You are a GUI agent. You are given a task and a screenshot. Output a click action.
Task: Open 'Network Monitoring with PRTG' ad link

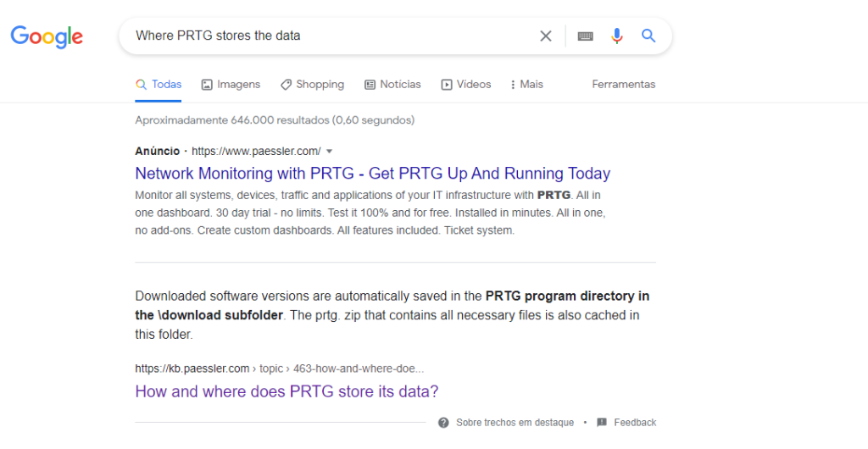coord(372,174)
